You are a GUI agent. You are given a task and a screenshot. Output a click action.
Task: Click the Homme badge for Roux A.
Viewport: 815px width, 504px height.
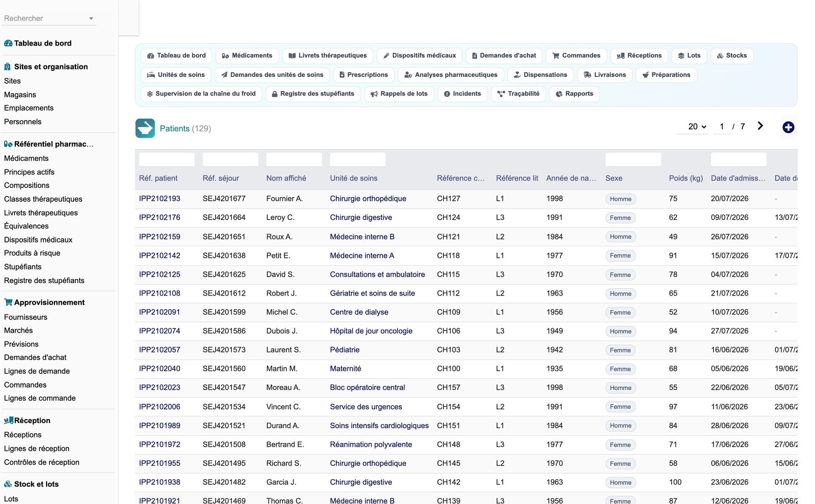pos(621,237)
